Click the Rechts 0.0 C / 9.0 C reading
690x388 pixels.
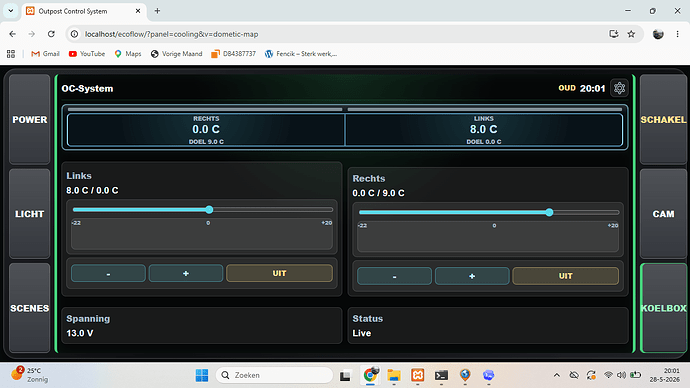tap(378, 193)
